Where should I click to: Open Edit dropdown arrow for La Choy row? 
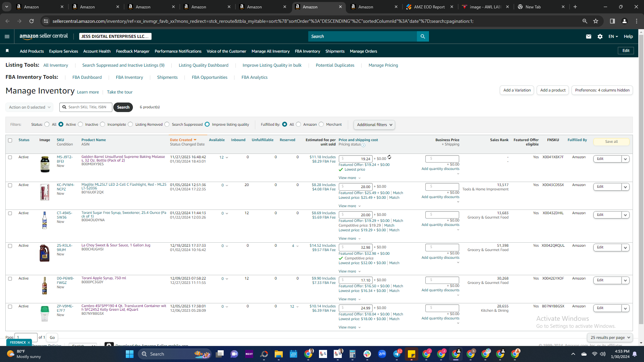point(626,248)
